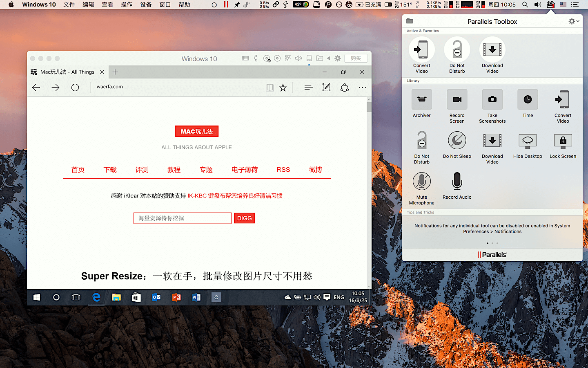Open the 教程 navigation link
Viewport: 588px width, 368px height.
point(174,170)
